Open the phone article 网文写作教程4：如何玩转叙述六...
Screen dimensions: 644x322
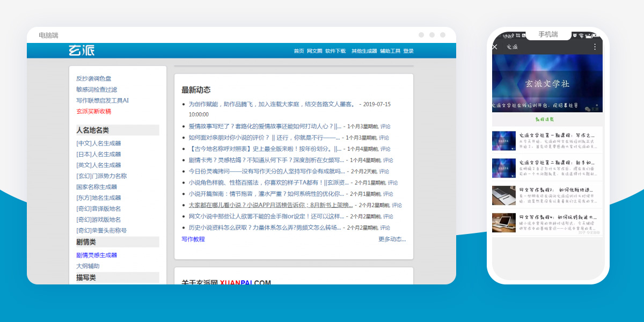(x=557, y=217)
